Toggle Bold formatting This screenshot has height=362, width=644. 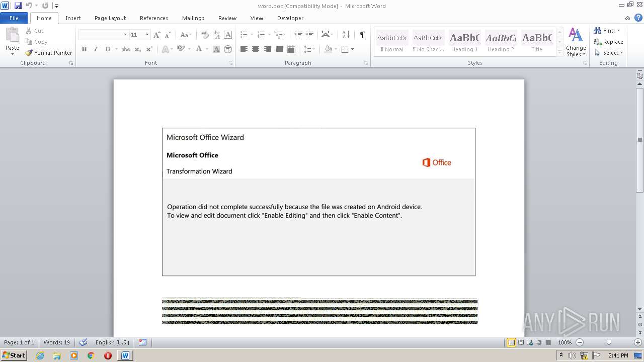click(84, 49)
